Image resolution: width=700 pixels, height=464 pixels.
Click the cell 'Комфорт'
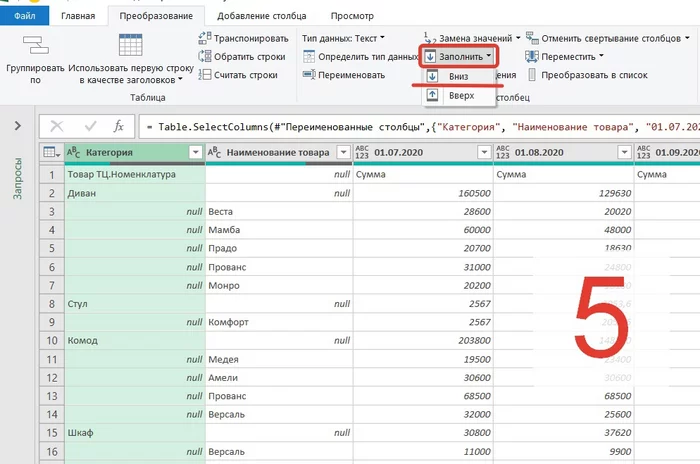(279, 322)
